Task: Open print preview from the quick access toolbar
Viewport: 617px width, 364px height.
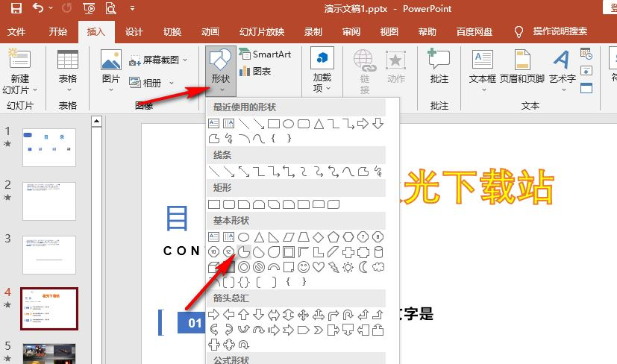Action: click(x=111, y=8)
